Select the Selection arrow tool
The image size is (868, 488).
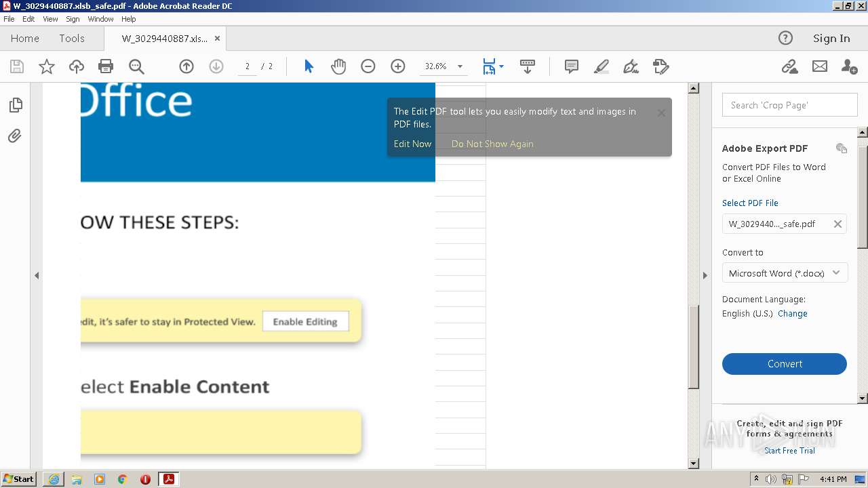point(309,66)
